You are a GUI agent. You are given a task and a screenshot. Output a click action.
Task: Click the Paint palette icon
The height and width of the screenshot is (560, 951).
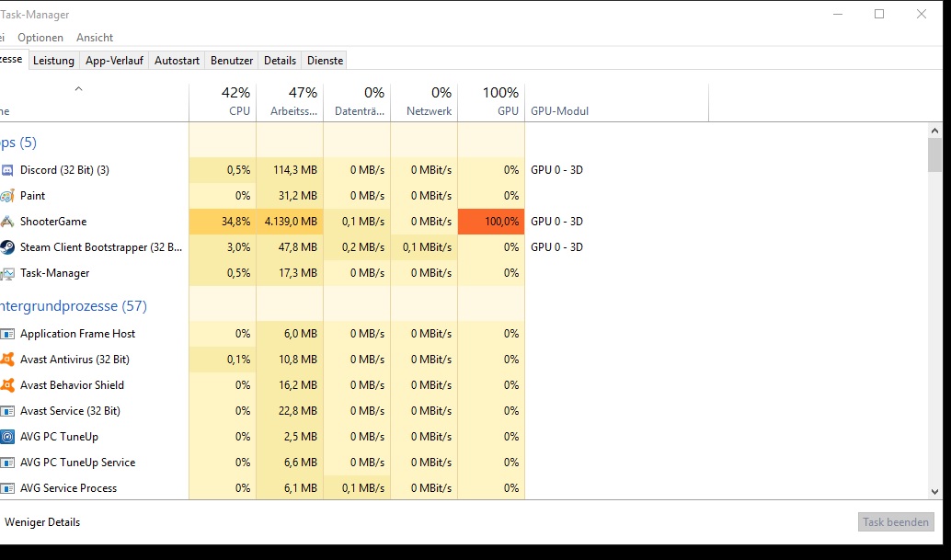click(7, 196)
